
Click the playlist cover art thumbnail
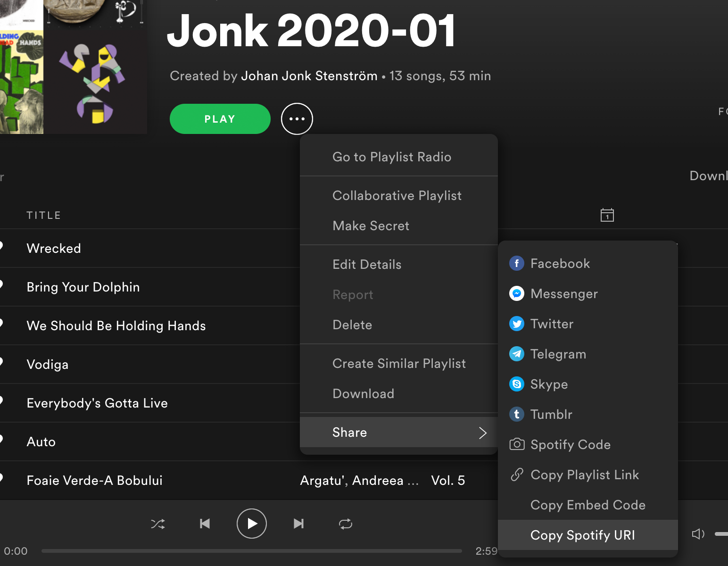coord(74,67)
